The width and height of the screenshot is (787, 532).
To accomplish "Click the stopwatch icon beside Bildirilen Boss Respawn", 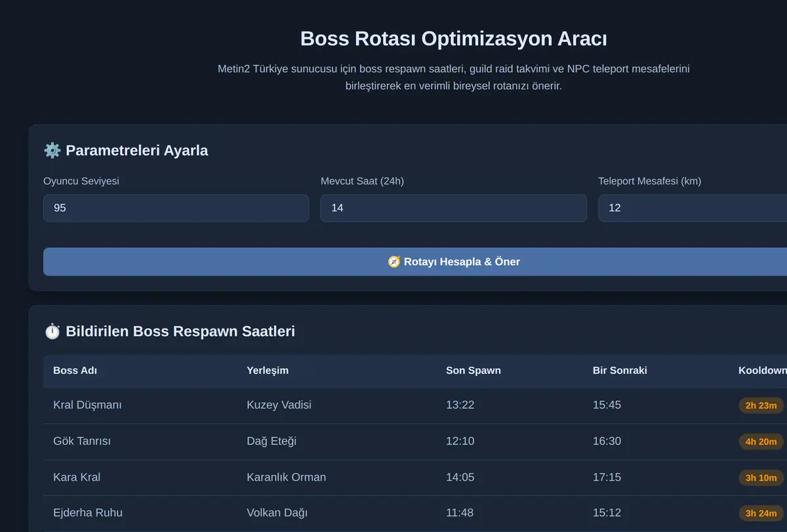I will coord(52,331).
